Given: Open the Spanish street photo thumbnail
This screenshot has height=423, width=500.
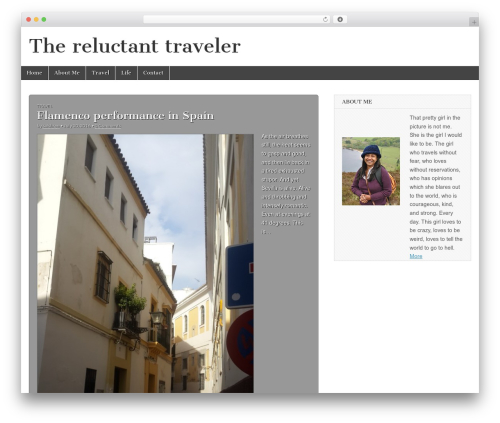Looking at the screenshot, I should click(145, 263).
